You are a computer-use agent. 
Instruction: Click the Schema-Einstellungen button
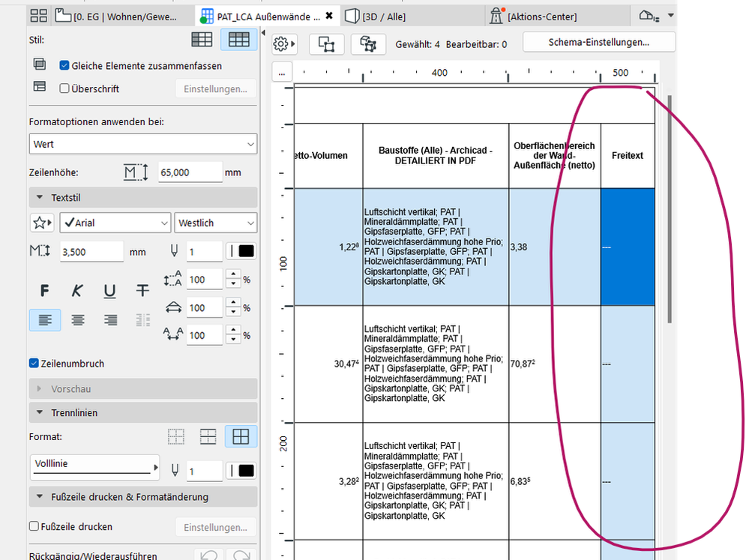pyautogui.click(x=598, y=43)
